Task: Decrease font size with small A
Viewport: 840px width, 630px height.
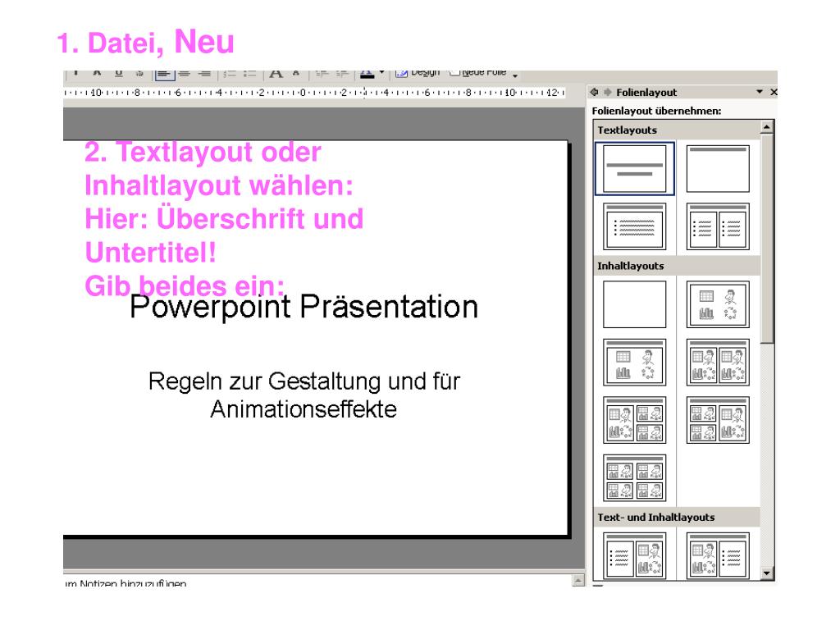Action: pos(295,74)
